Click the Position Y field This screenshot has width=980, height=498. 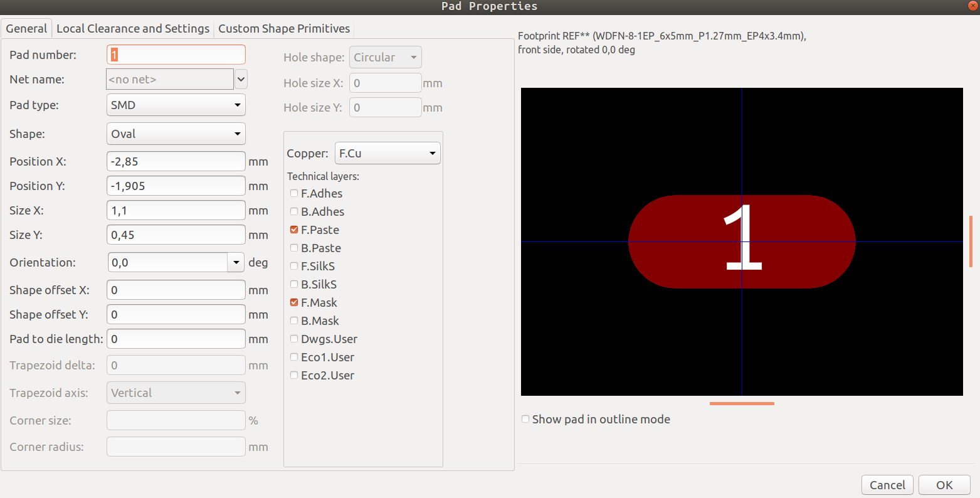[176, 186]
